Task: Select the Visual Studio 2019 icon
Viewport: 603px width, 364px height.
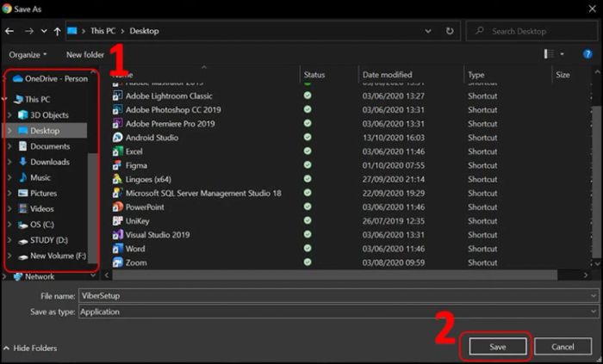Action: pos(117,235)
